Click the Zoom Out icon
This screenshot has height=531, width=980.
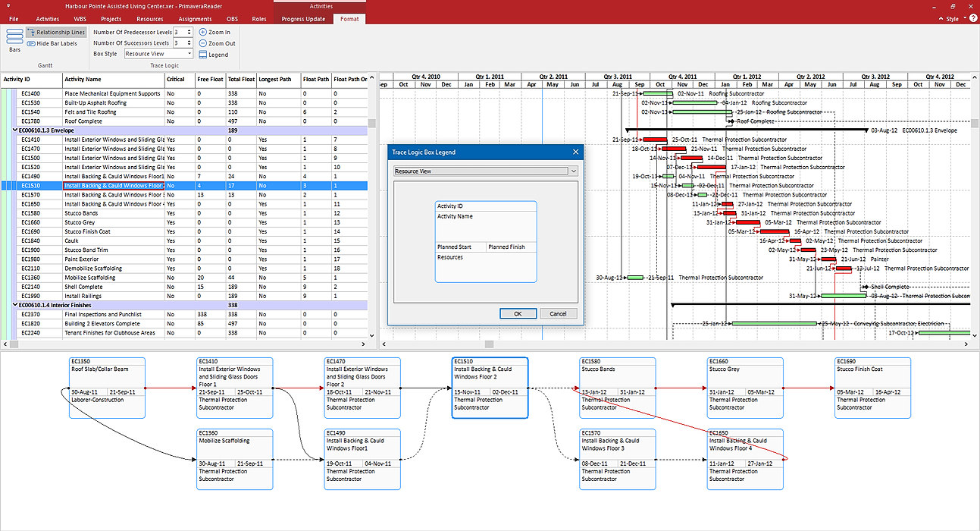pos(203,43)
